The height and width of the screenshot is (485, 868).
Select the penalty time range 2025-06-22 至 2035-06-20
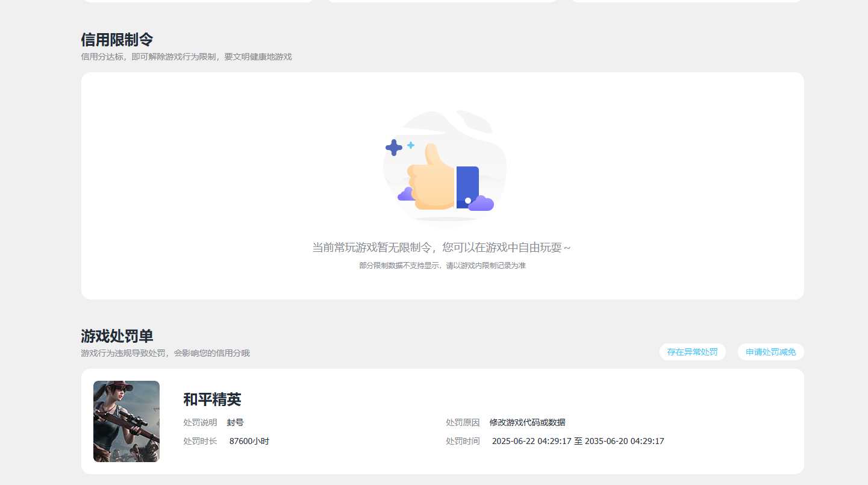578,442
